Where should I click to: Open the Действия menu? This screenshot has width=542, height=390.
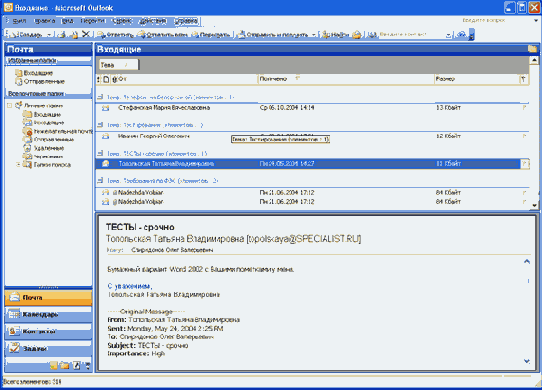pyautogui.click(x=152, y=21)
